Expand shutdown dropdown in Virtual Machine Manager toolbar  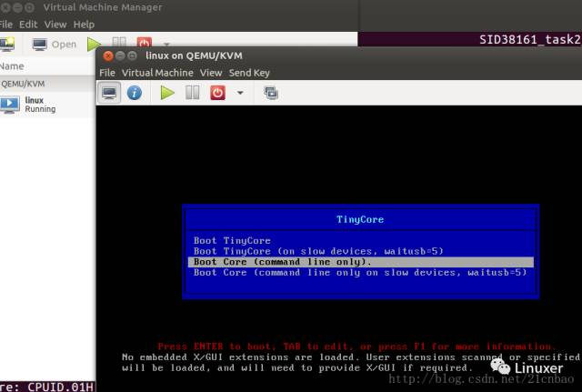(166, 44)
